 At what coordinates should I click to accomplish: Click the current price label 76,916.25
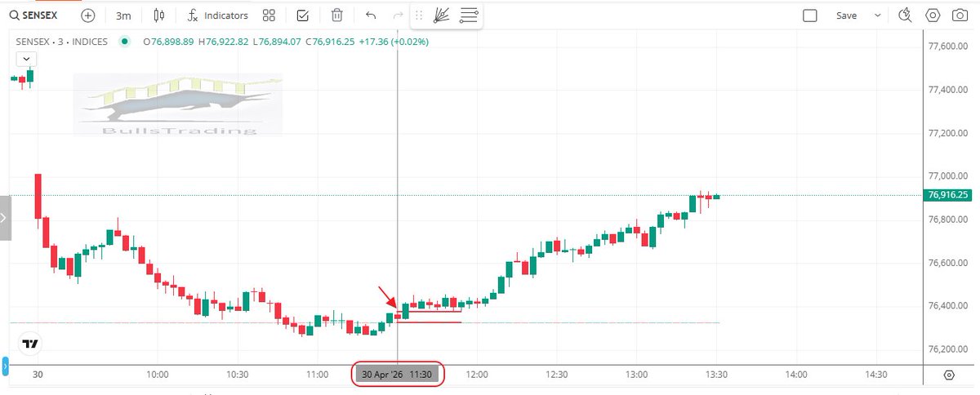[x=949, y=195]
